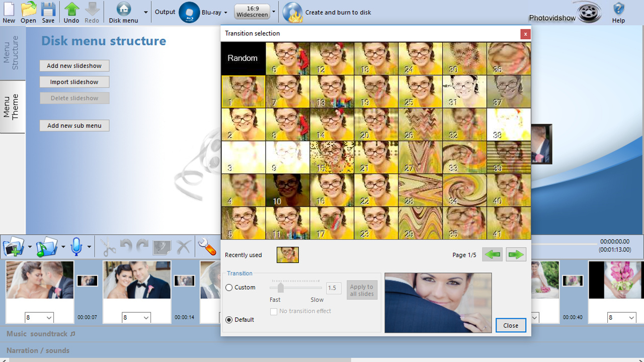The height and width of the screenshot is (362, 644).
Task: Click the scissors cut icon in timeline toolbar
Action: (110, 246)
